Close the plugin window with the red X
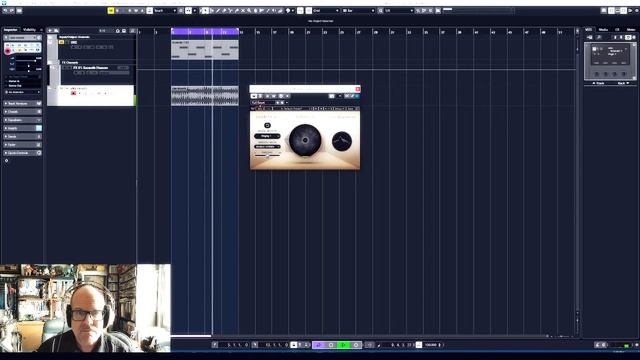Image resolution: width=640 pixels, height=360 pixels. (358, 89)
